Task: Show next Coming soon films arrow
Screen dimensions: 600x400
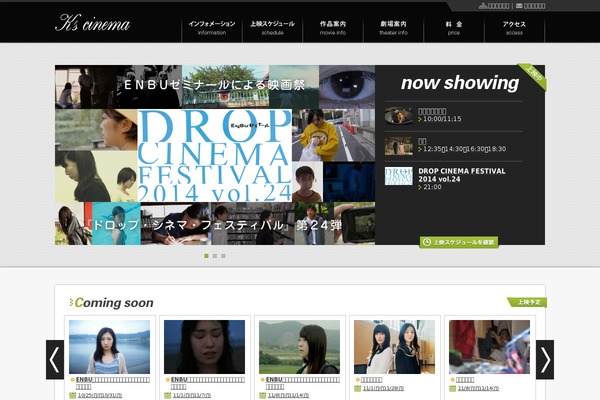Action: click(545, 359)
